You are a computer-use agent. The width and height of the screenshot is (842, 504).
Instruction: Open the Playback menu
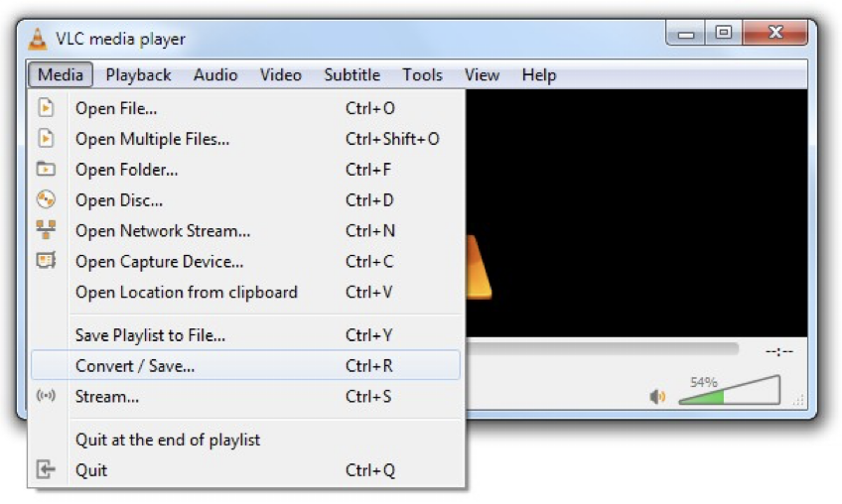pos(138,74)
